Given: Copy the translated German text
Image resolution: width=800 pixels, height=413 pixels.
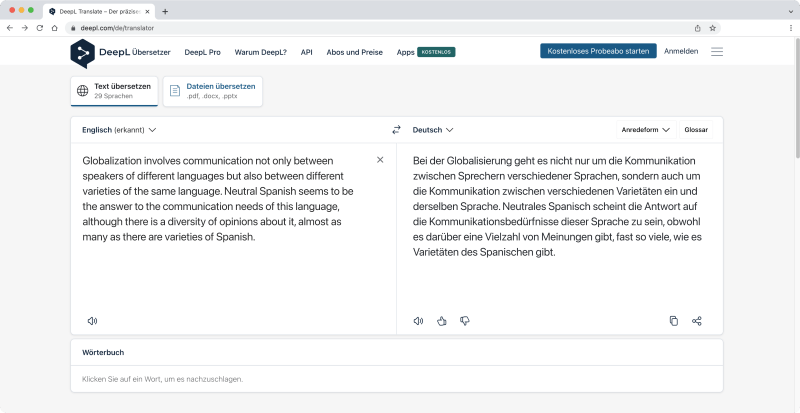Looking at the screenshot, I should coord(673,321).
